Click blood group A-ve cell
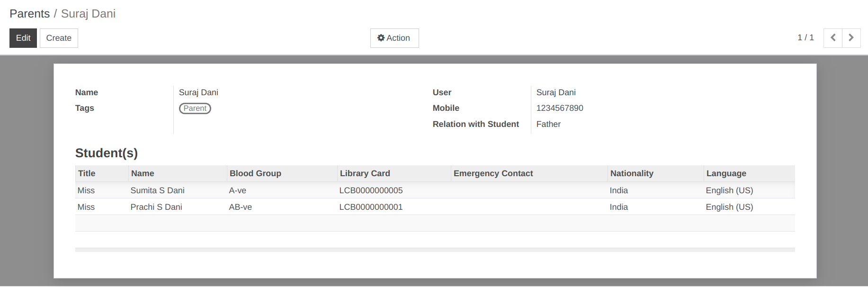The height and width of the screenshot is (287, 868). 237,190
